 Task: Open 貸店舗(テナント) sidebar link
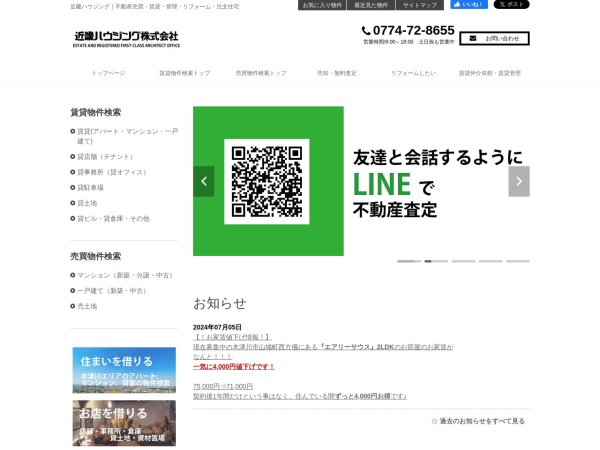105,157
